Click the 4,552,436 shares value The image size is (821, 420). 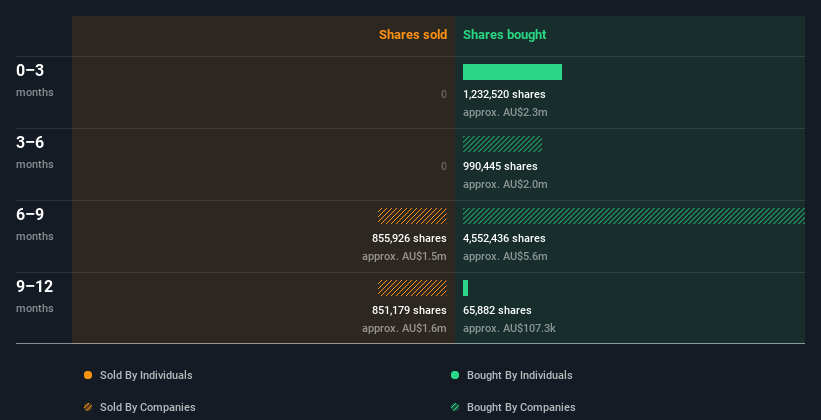pos(504,238)
